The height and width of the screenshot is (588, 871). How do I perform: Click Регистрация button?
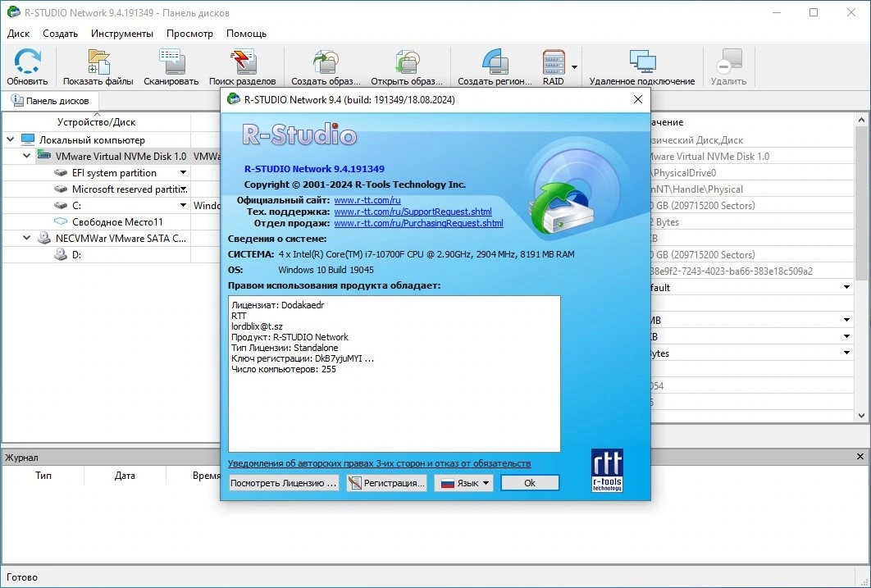(x=386, y=483)
